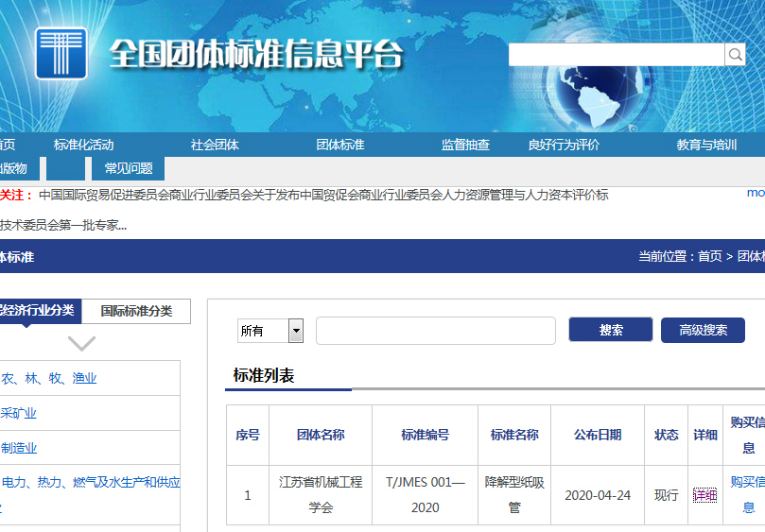Open the 良好行为评价 menu
Image resolution: width=765 pixels, height=532 pixels.
[x=564, y=145]
